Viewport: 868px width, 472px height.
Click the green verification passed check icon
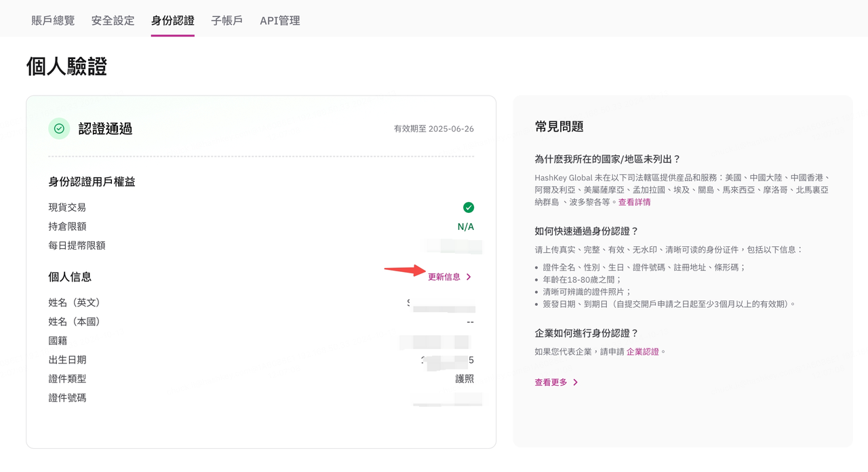(x=59, y=128)
